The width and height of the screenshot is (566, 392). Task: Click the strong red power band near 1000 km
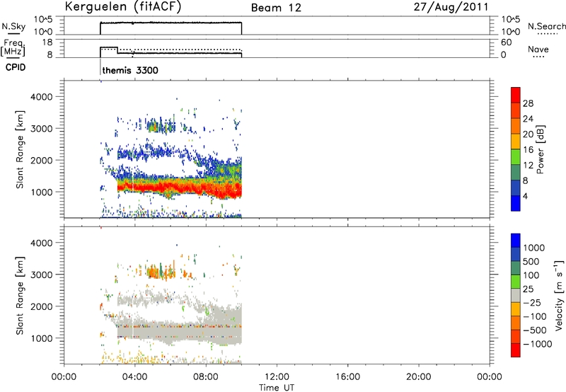coord(180,188)
